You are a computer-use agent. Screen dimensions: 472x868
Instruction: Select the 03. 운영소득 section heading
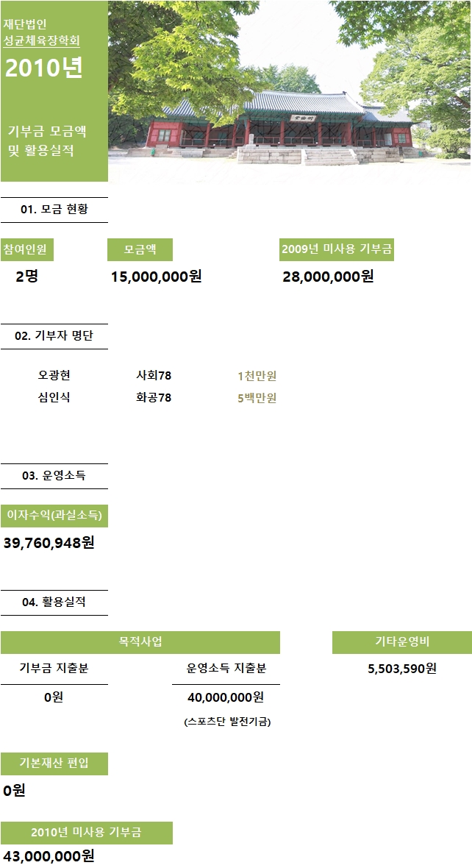(x=54, y=476)
